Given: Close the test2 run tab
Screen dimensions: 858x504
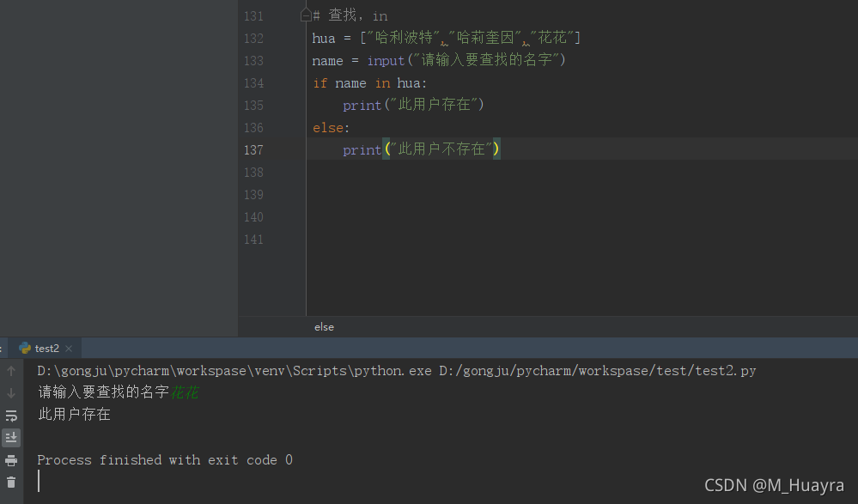Looking at the screenshot, I should (x=69, y=349).
